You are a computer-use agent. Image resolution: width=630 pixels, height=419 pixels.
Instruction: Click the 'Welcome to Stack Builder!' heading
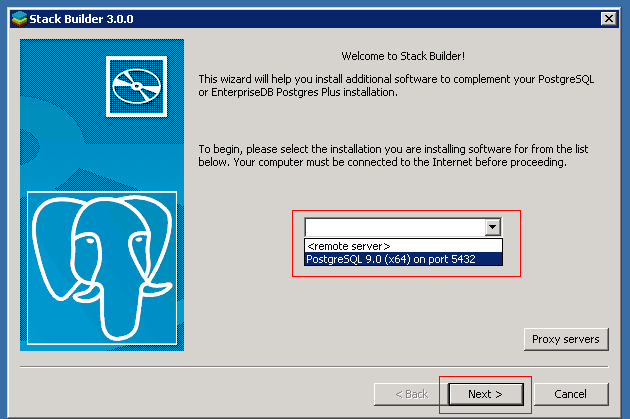click(x=403, y=56)
